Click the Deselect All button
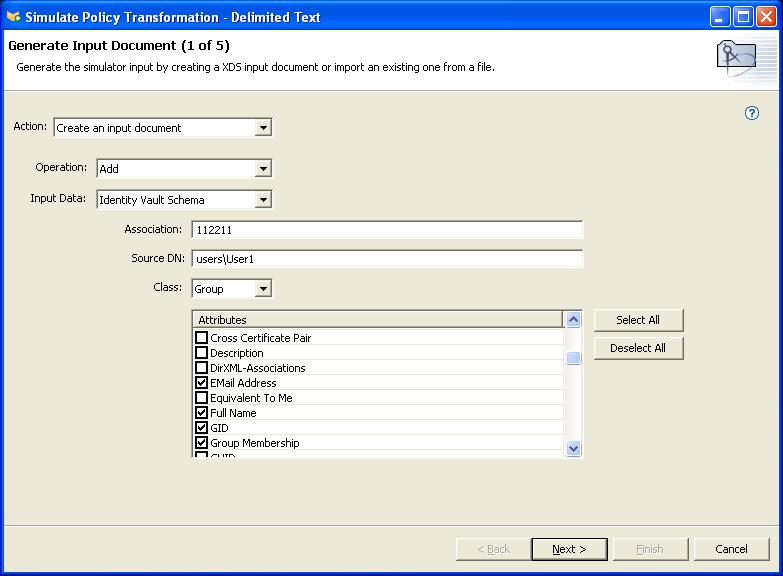 pos(638,348)
